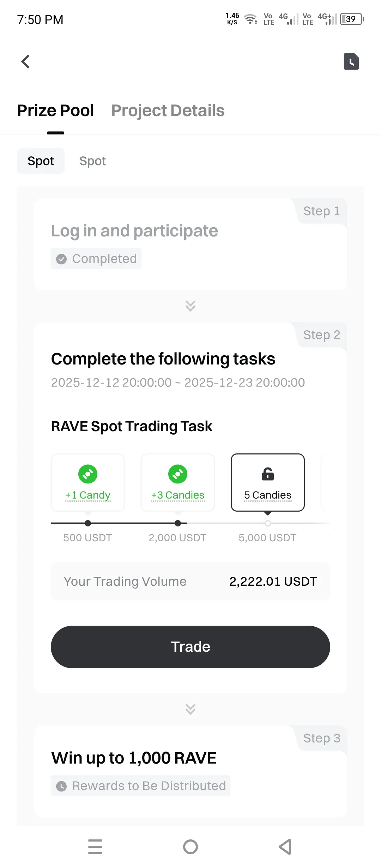381x868 pixels.
Task: Tap the 5,000 USDT progress marker
Action: 268,523
